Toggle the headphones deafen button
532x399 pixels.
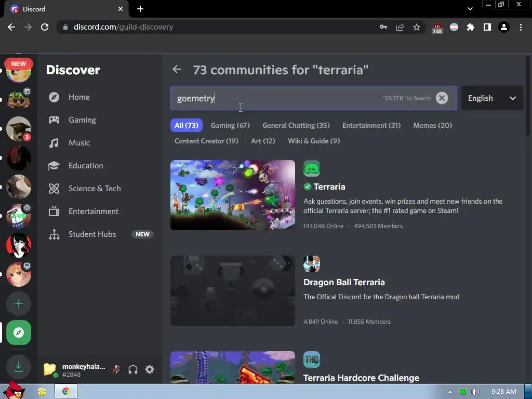pyautogui.click(x=133, y=369)
